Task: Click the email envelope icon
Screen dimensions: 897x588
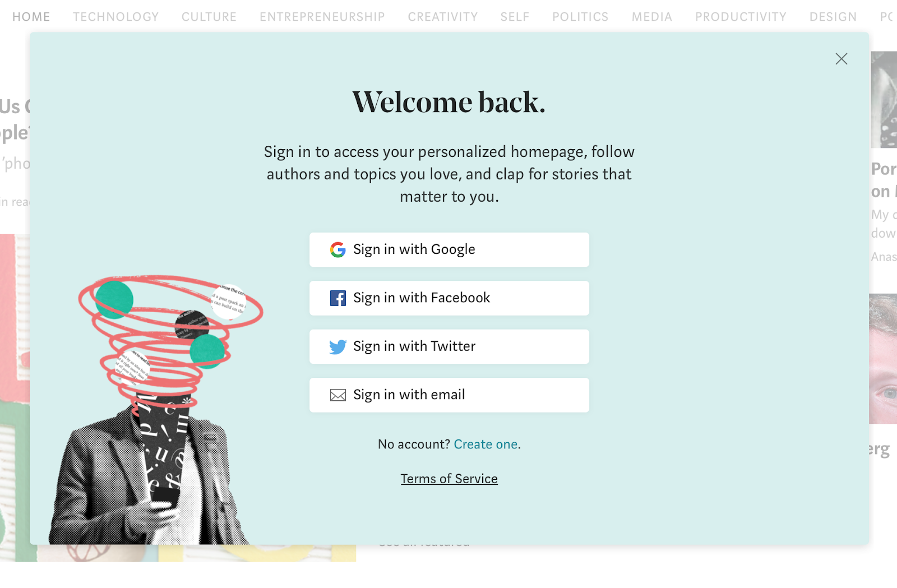Action: point(337,395)
